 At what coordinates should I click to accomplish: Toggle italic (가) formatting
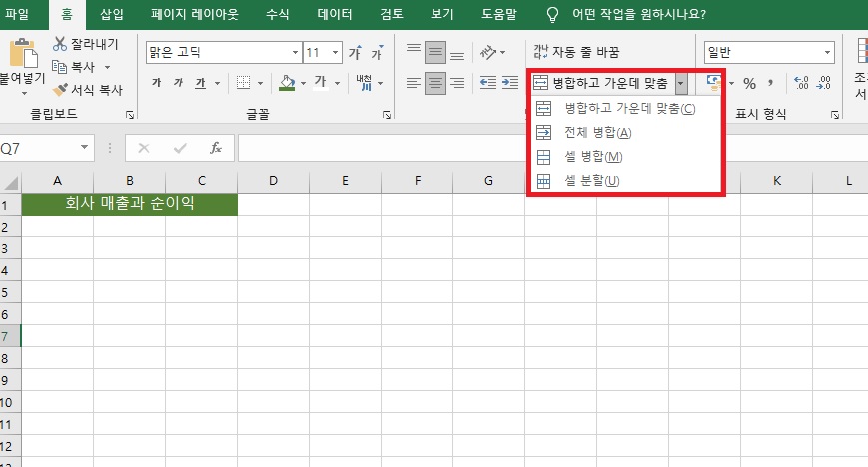[x=178, y=83]
